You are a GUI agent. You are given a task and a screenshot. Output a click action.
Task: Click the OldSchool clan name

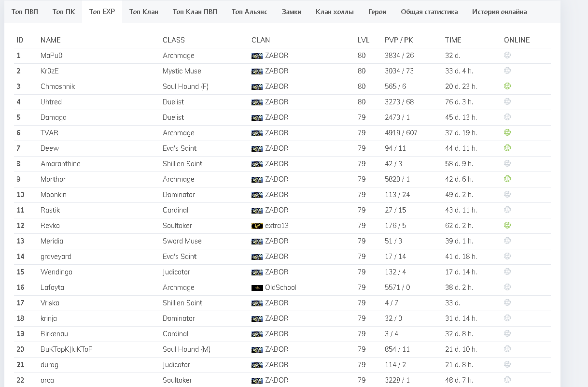pos(280,287)
